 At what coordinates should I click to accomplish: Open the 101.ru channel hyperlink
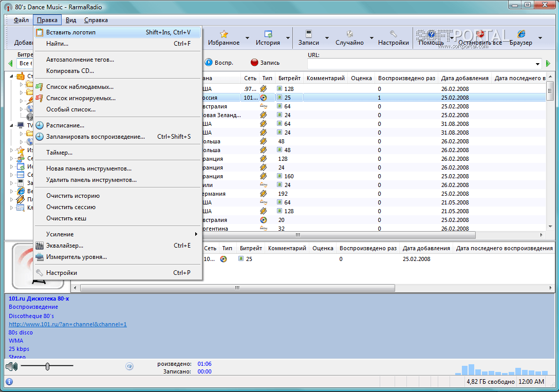tap(67, 324)
